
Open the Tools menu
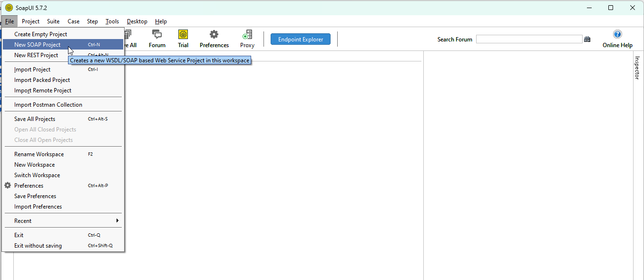(112, 21)
